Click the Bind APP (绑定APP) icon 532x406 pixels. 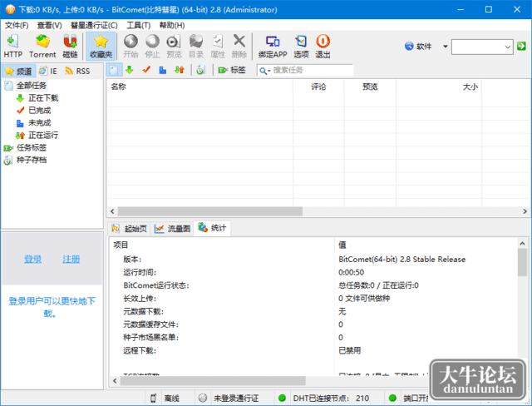[273, 46]
